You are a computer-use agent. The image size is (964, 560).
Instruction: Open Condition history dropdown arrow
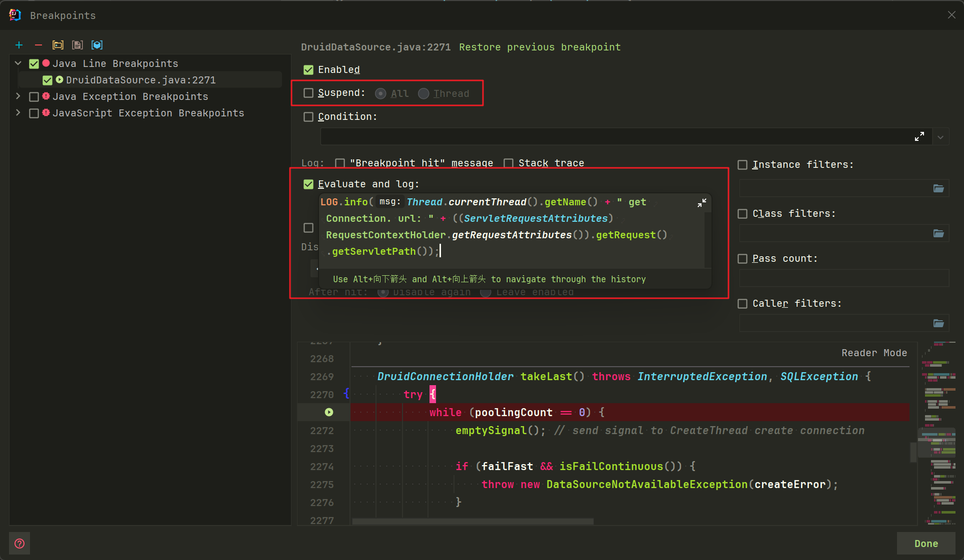pos(940,137)
